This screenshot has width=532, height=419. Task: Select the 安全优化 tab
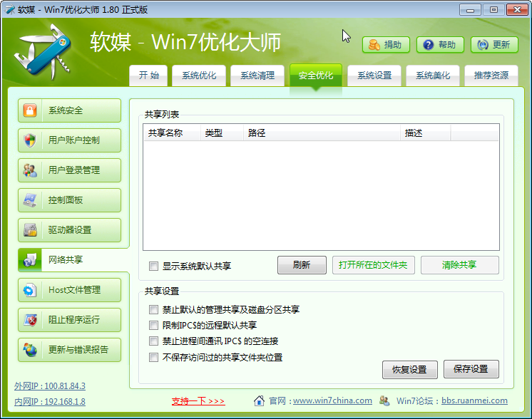tap(316, 76)
